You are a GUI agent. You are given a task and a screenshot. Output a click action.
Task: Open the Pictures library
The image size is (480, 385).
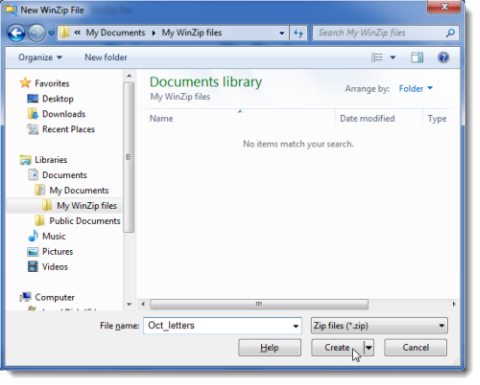pos(57,252)
